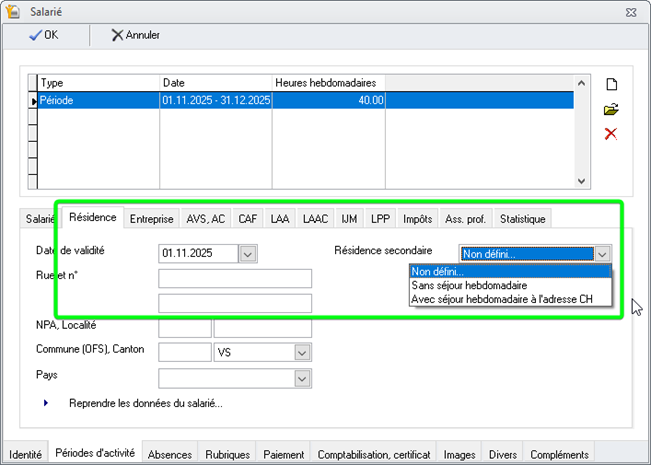Expand the Pays dropdown list
Viewport: 651px width, 465px height.
click(x=302, y=378)
